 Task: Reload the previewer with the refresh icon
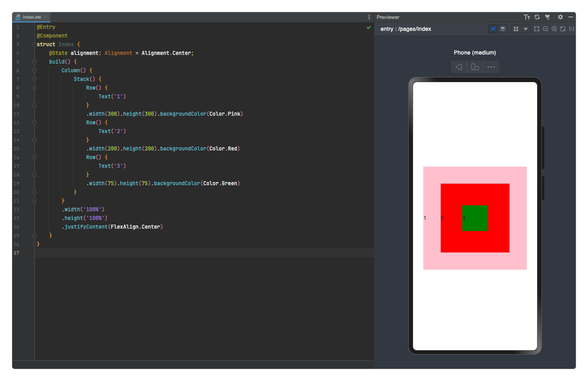(x=537, y=17)
